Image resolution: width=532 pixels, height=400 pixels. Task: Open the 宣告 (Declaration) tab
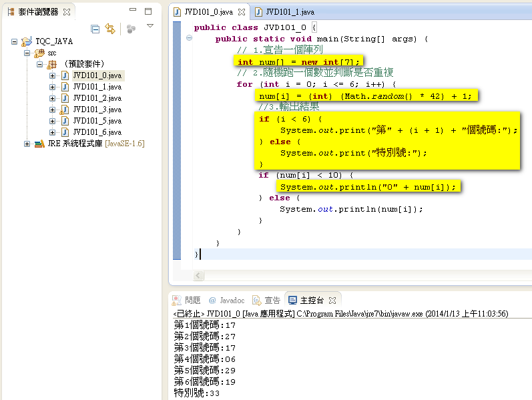pos(272,301)
